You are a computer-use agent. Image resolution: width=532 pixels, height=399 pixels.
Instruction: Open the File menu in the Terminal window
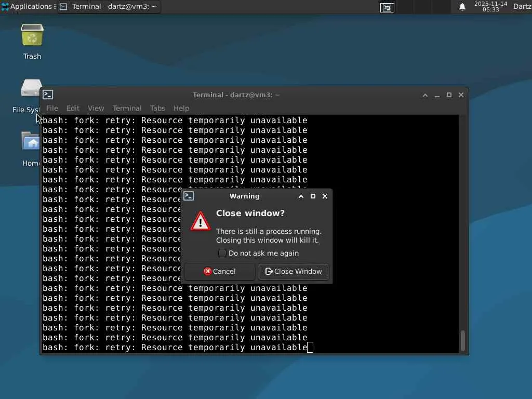pyautogui.click(x=52, y=108)
